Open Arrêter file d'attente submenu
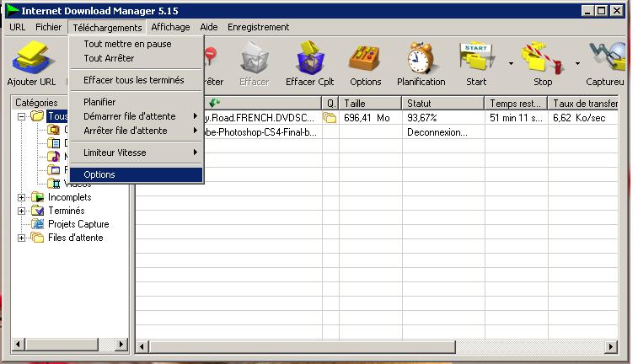638x364 pixels. coord(137,131)
